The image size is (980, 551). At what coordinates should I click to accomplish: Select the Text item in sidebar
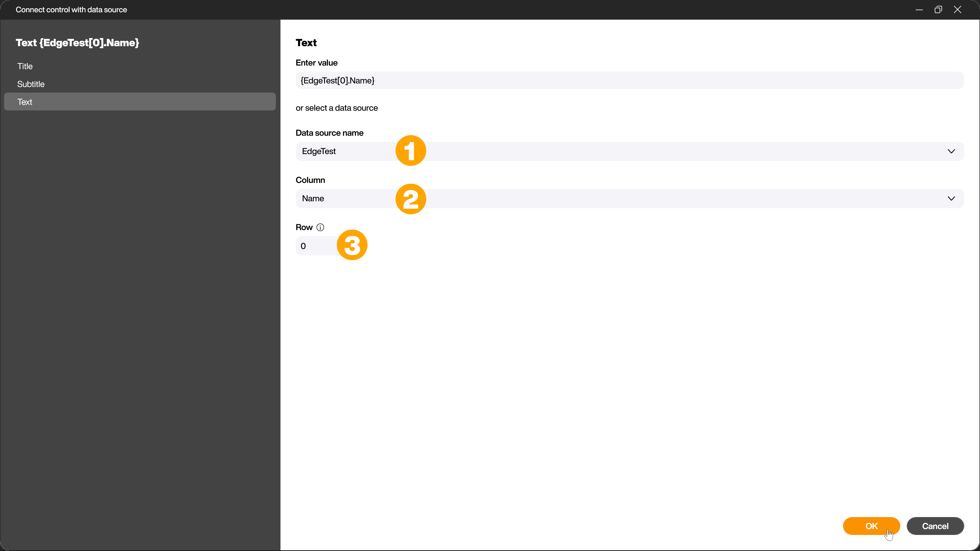140,102
